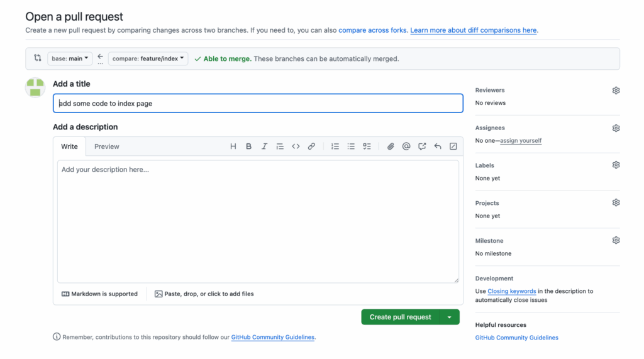Insert a task list checkbox item

click(x=367, y=146)
